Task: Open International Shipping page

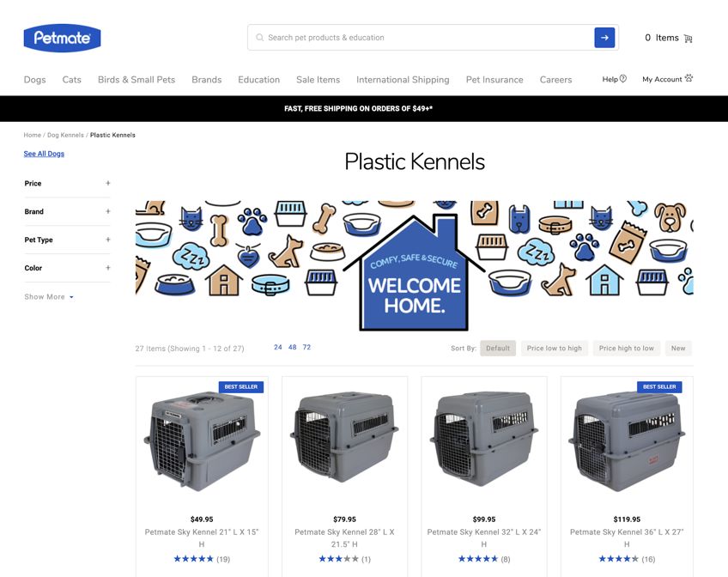Action: [x=403, y=79]
